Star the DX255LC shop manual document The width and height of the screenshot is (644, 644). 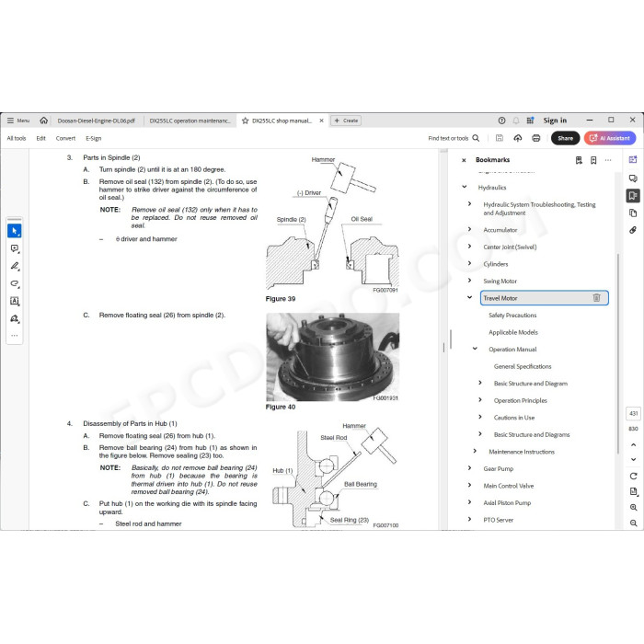[x=246, y=121]
